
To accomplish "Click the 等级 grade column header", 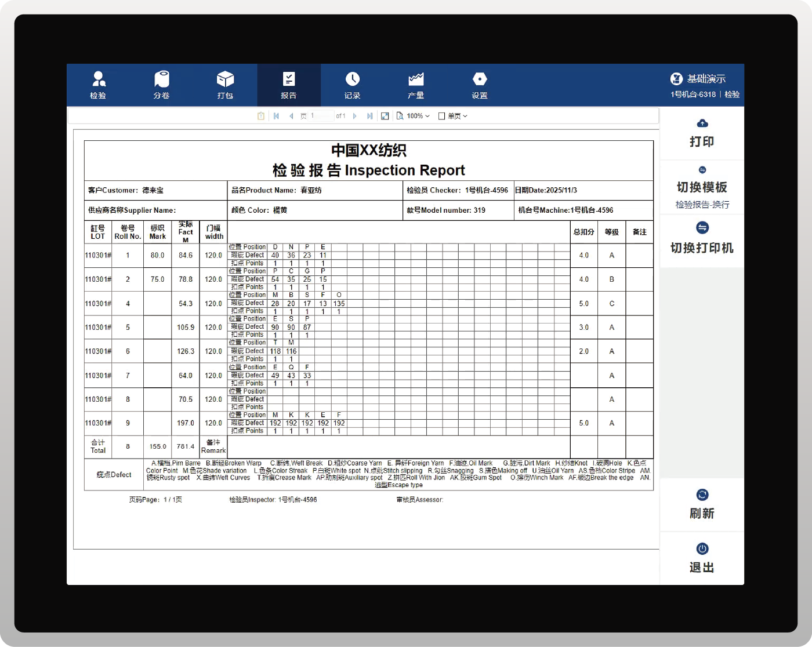I will pyautogui.click(x=611, y=232).
